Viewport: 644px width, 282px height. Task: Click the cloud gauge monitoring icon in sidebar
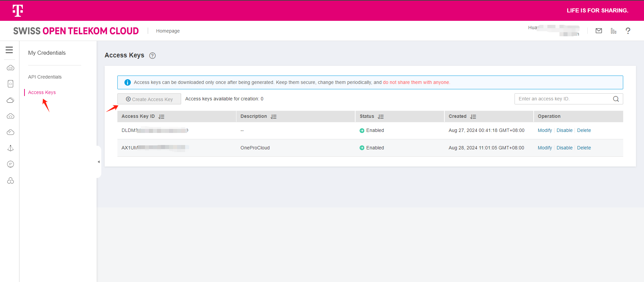(x=10, y=132)
